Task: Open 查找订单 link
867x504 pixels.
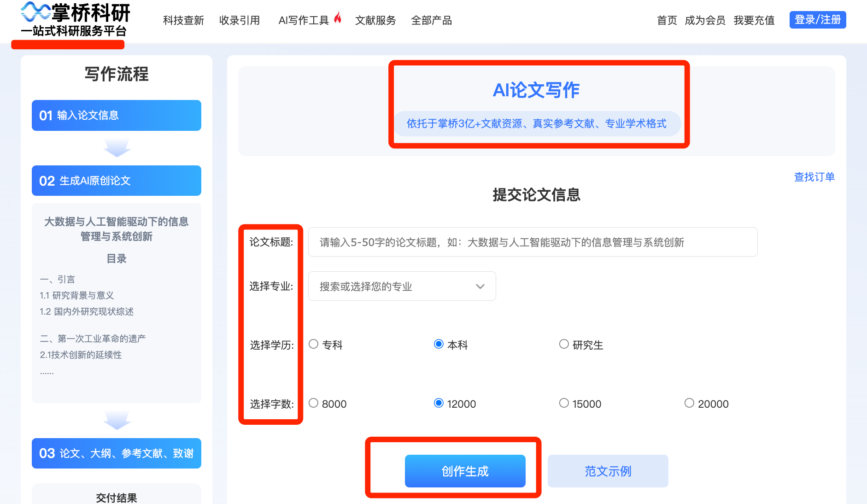Action: (x=814, y=177)
